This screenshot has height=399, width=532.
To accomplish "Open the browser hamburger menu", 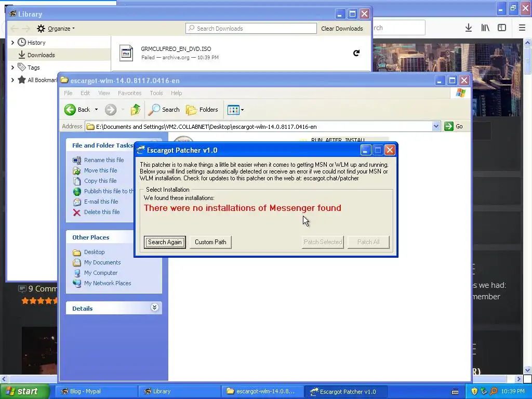I will point(522,28).
